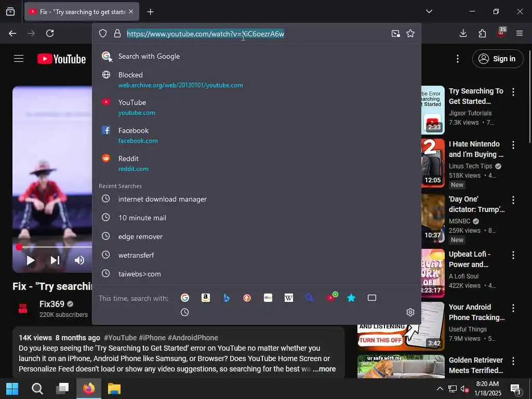Open the Downloads panel

463,33
